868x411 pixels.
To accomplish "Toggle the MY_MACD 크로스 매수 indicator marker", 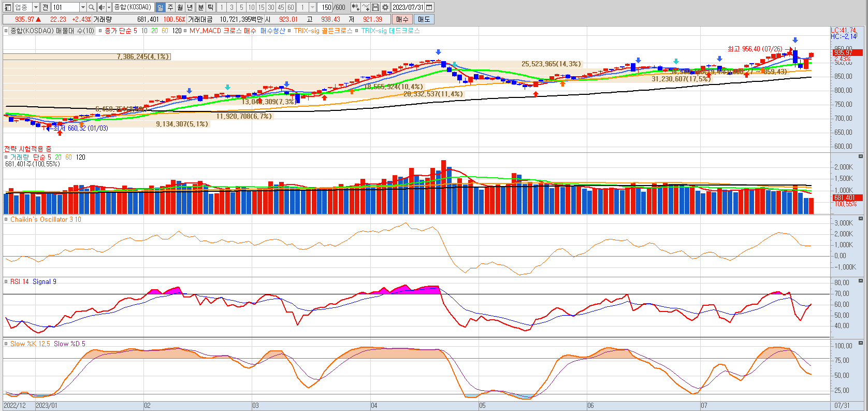I will pyautogui.click(x=185, y=31).
